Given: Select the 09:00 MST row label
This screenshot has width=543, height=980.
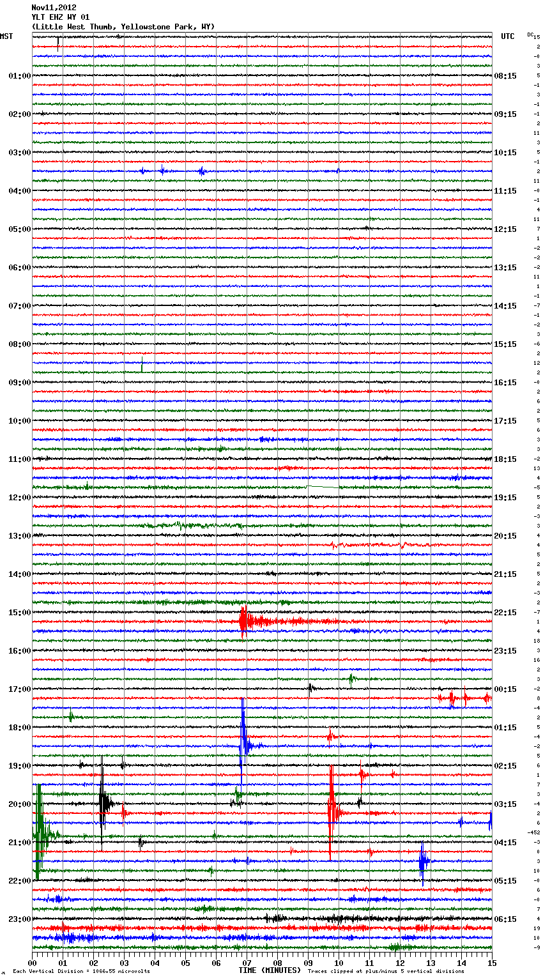Looking at the screenshot, I should point(19,383).
